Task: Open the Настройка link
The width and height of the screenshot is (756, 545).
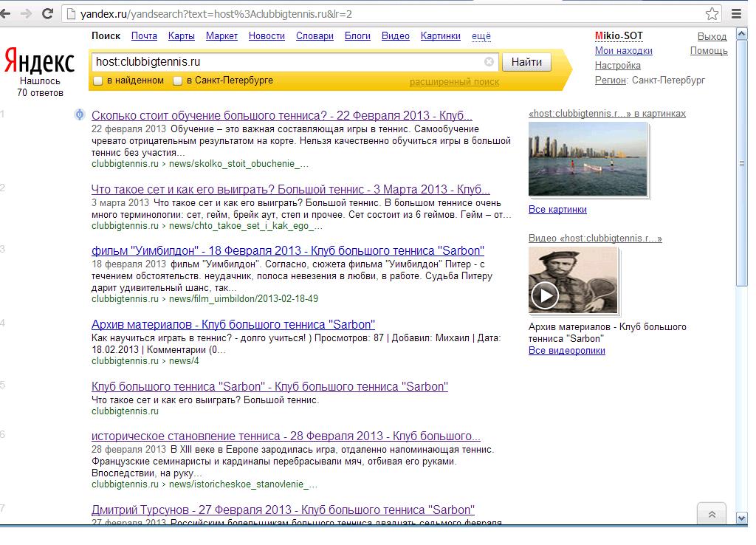Action: tap(618, 66)
